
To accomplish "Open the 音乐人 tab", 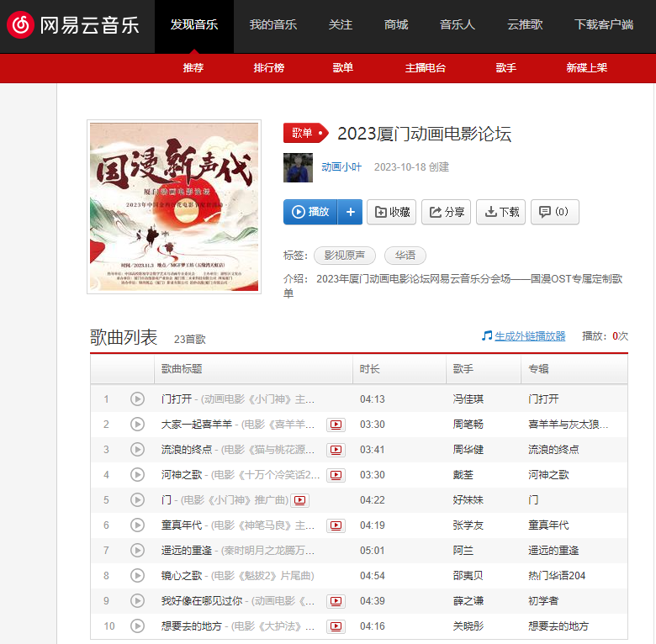I will tap(458, 25).
